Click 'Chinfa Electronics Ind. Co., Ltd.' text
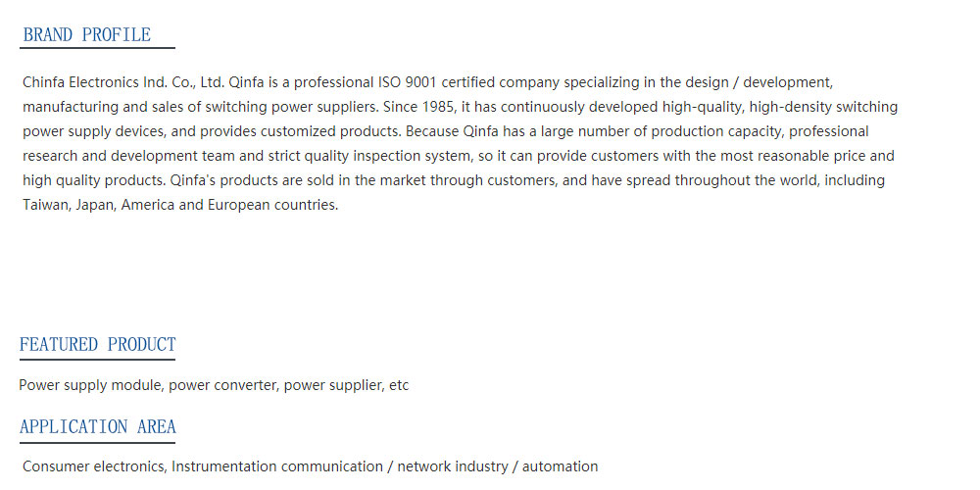This screenshot has height=490, width=980. pyautogui.click(x=123, y=82)
